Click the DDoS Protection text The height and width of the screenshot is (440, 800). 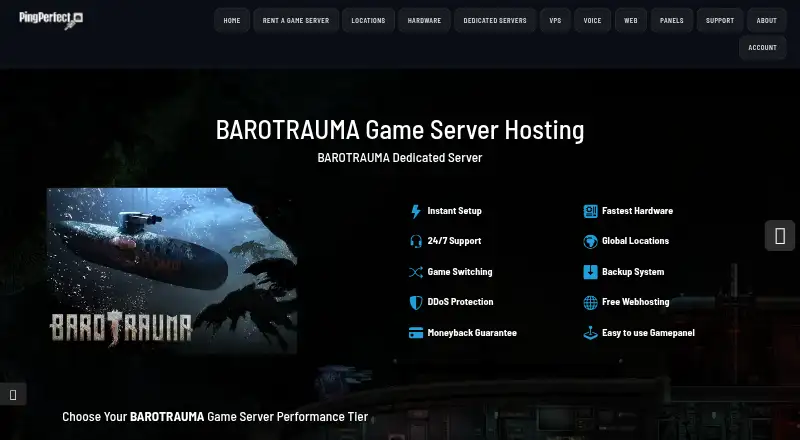tap(460, 302)
